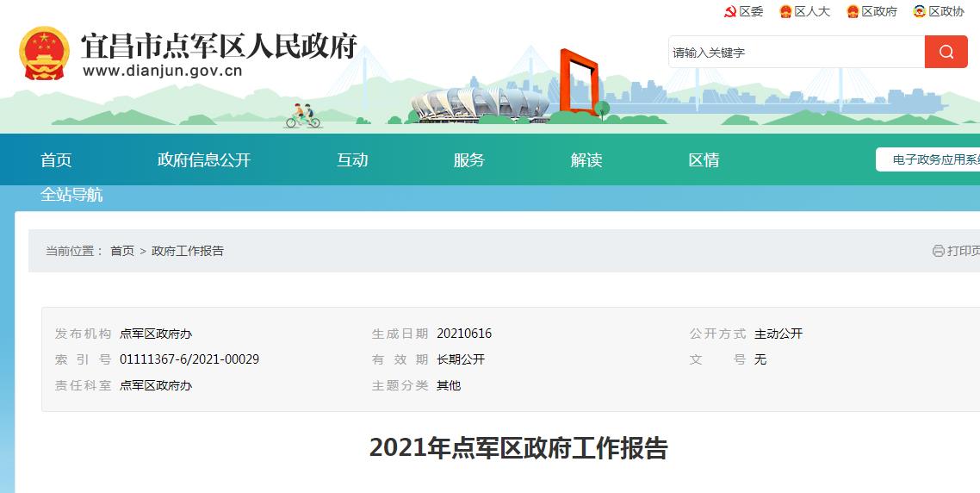Click the national emblem logo
This screenshot has width=980, height=493.
pyautogui.click(x=45, y=53)
